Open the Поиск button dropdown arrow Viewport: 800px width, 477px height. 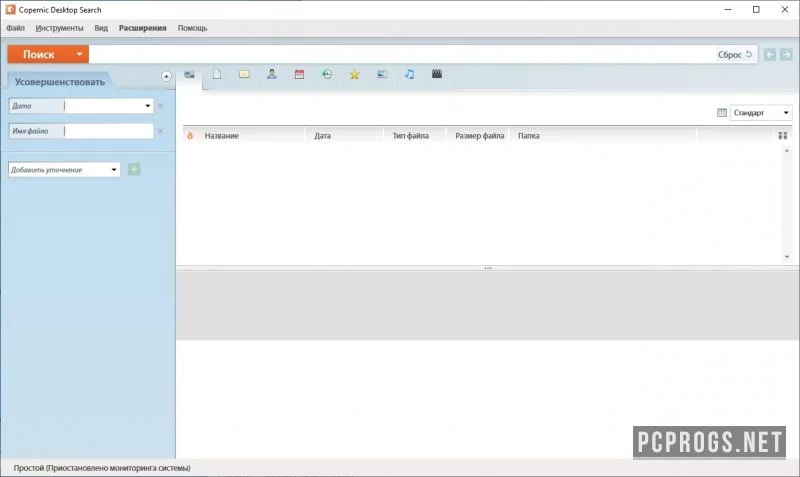tap(80, 54)
